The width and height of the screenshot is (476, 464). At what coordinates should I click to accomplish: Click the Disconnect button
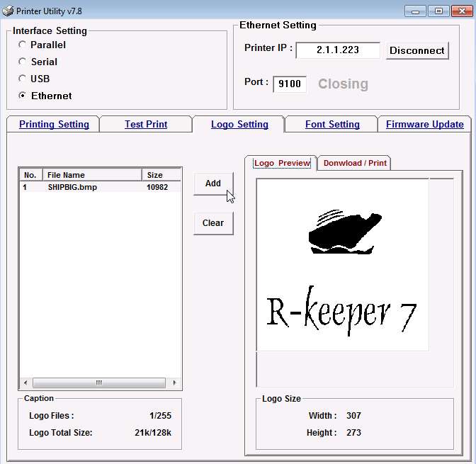pos(417,50)
